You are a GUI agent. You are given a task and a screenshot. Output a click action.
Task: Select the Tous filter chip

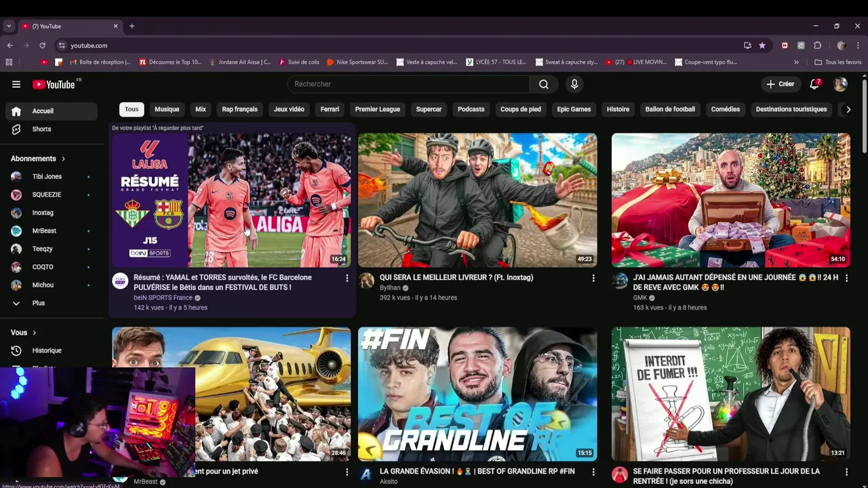(132, 109)
